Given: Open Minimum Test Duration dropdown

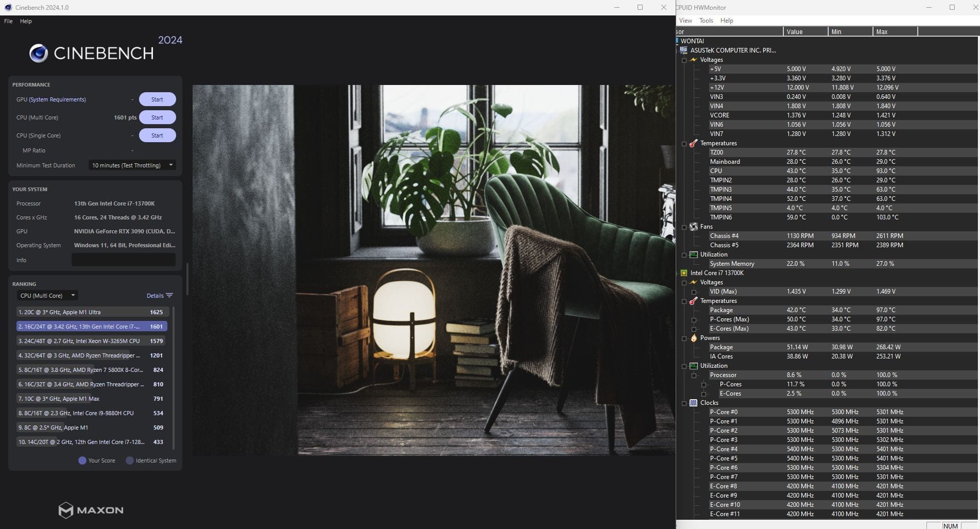Looking at the screenshot, I should pos(132,165).
